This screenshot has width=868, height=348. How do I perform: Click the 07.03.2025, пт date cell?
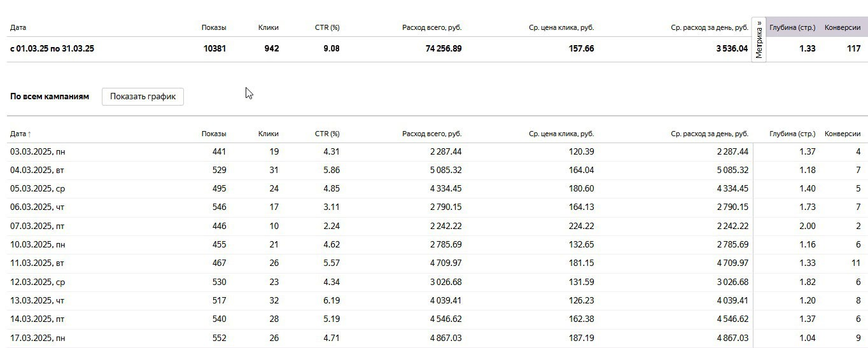[x=37, y=226]
